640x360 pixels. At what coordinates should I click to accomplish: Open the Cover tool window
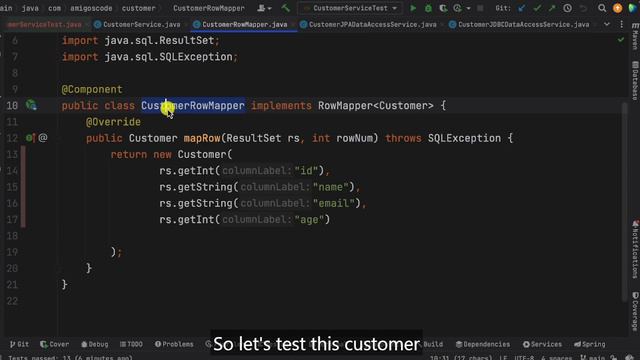click(x=55, y=344)
